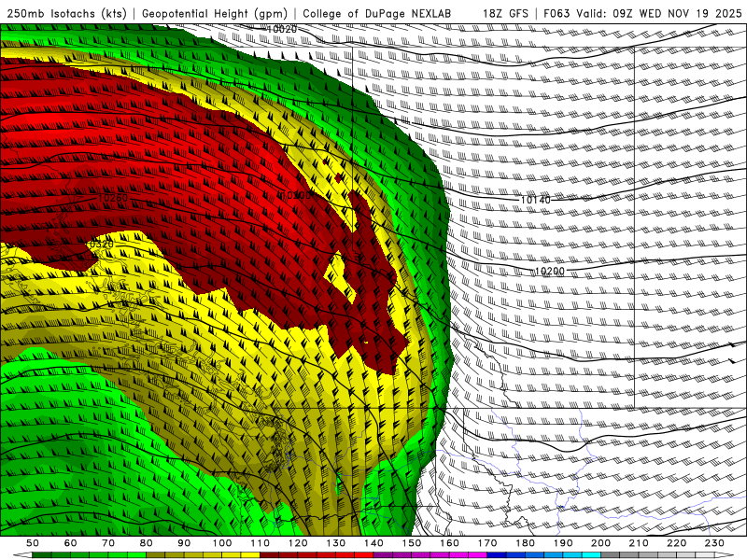Screen dimensions: 747x560
Task: Click the 120 value on the color scale
Action: (x=298, y=543)
